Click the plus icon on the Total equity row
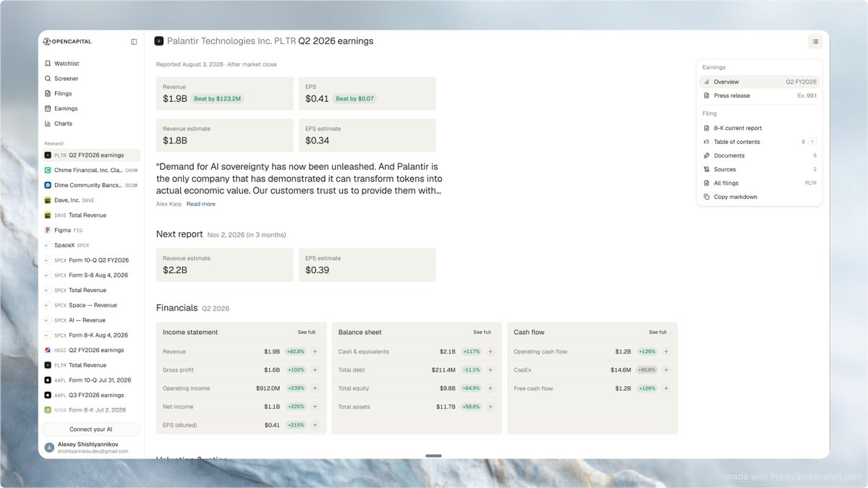868x488 pixels. click(490, 388)
